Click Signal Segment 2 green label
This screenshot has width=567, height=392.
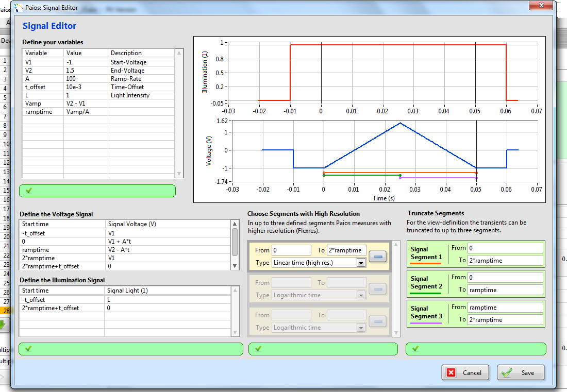click(x=426, y=282)
